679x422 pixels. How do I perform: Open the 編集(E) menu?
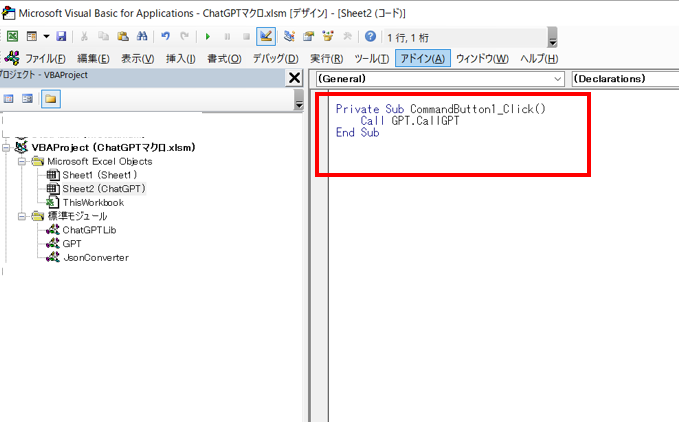click(93, 58)
